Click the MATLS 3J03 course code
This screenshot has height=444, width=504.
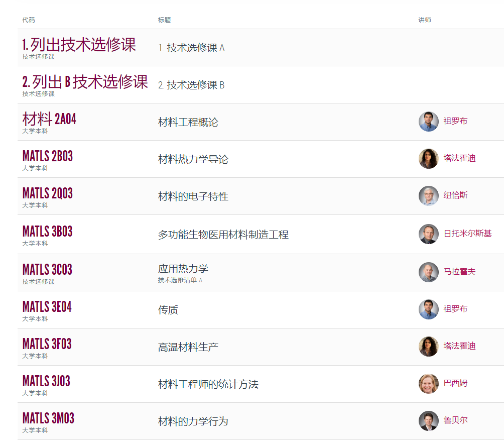click(46, 381)
